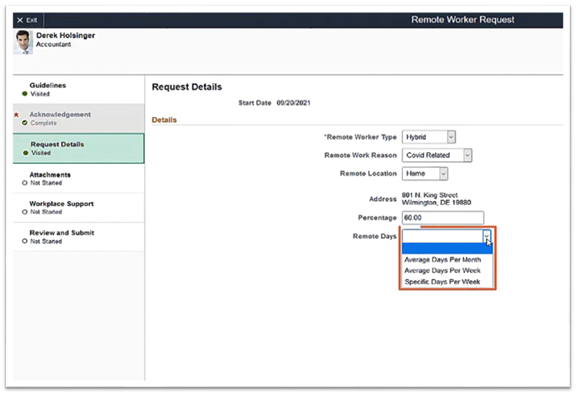Open the Remote Worker Type dropdown
Screen dimensions: 576x398
pyautogui.click(x=429, y=137)
